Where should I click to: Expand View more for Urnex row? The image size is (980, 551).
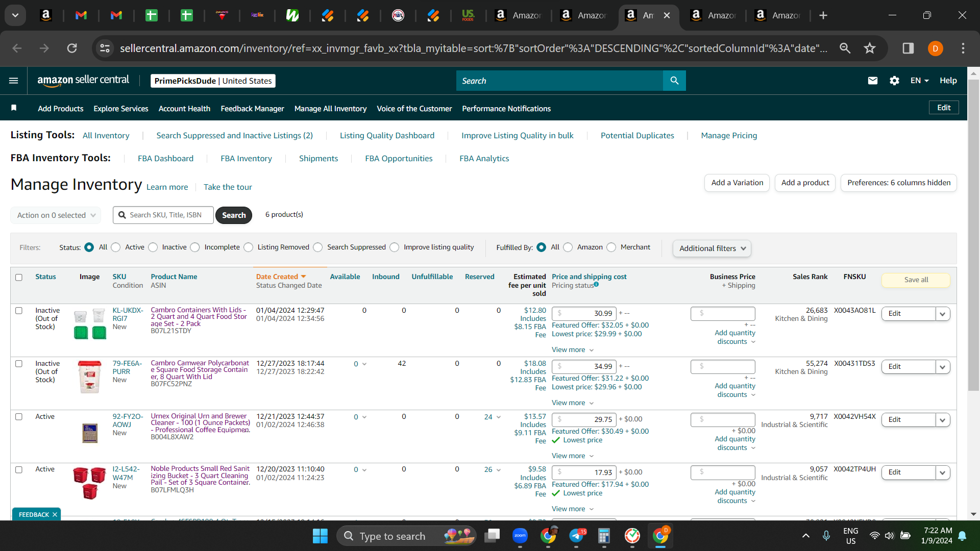573,456
